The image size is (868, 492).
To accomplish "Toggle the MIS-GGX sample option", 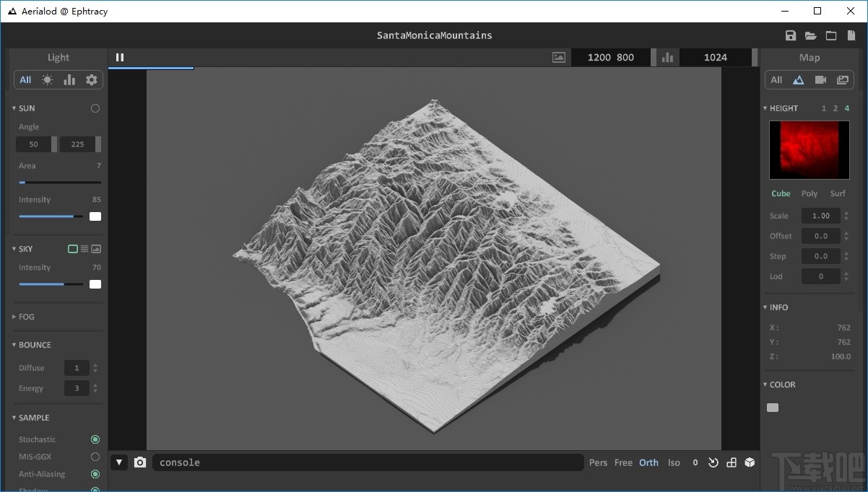I will [x=95, y=457].
